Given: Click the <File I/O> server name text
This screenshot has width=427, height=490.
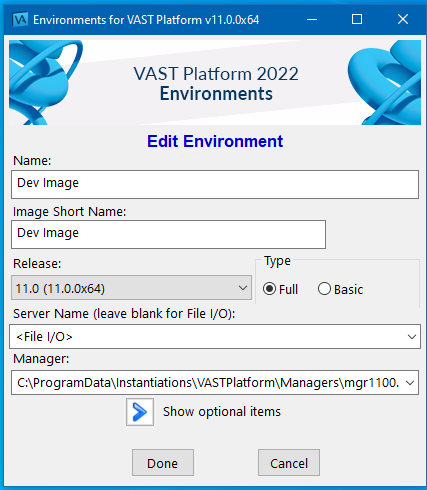Looking at the screenshot, I should tap(44, 337).
